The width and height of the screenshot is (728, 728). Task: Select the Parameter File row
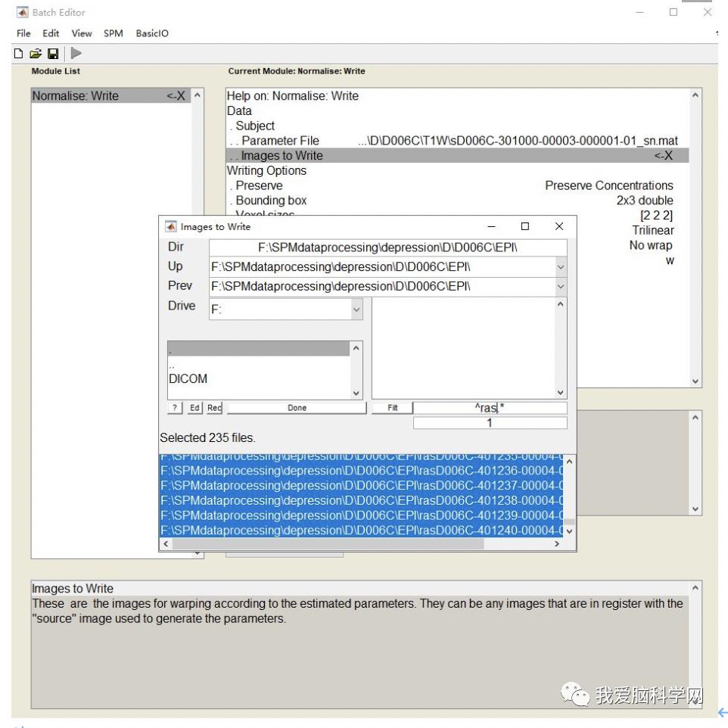[x=457, y=141]
